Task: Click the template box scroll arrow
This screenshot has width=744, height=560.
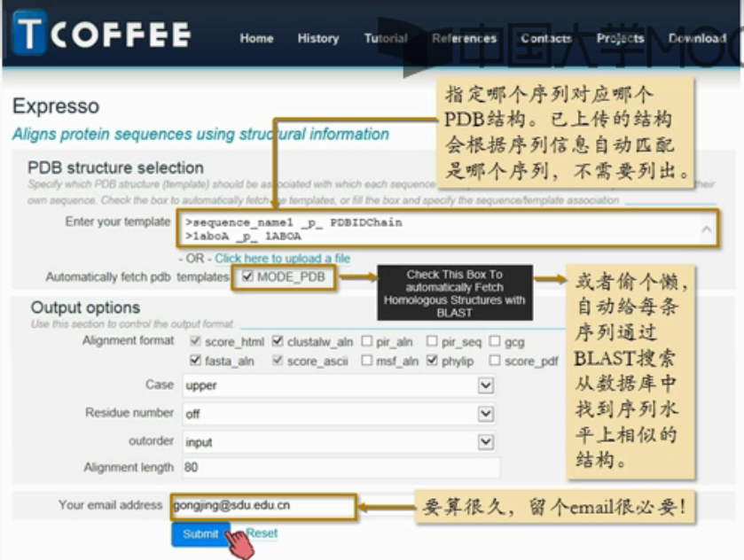Action: click(x=707, y=229)
